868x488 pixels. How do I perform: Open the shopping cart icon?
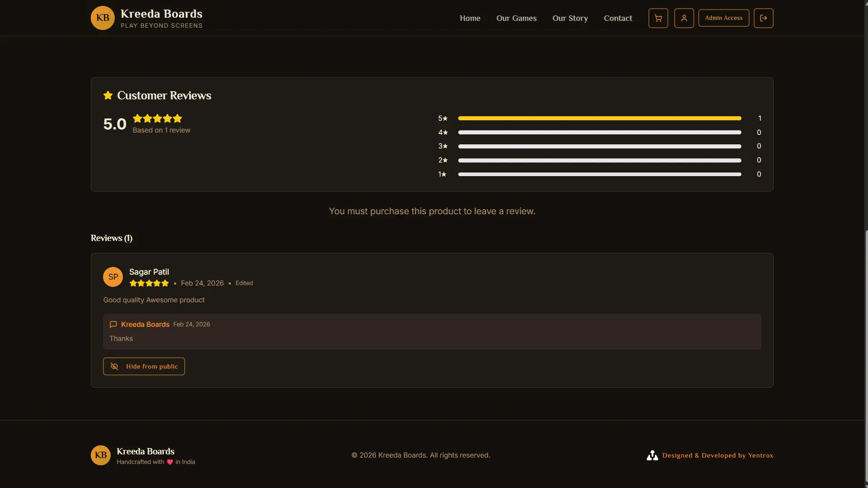[658, 18]
